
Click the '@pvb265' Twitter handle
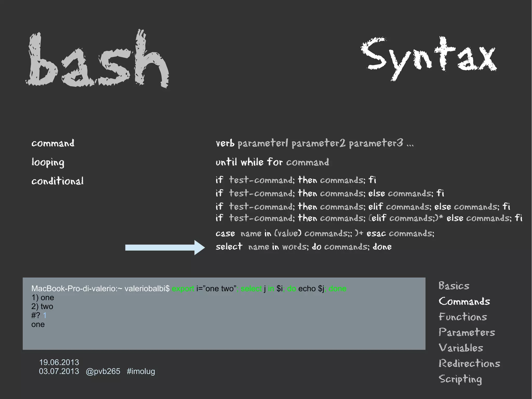click(x=103, y=371)
